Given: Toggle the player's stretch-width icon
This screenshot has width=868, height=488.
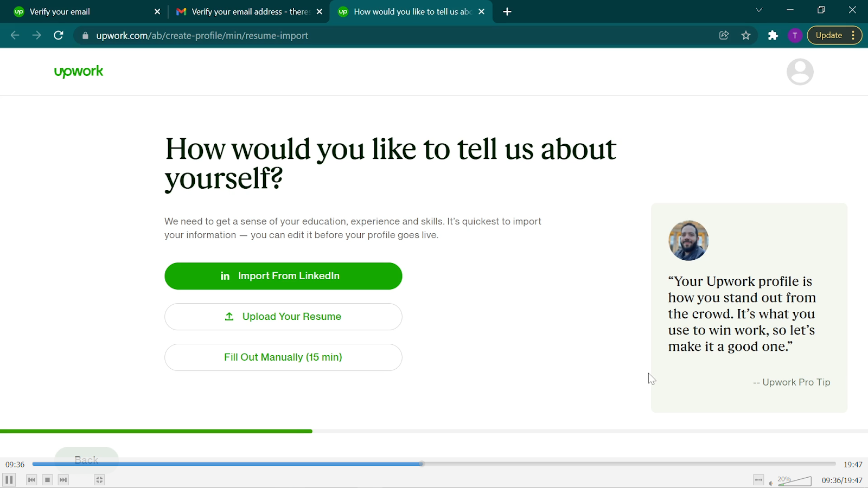Looking at the screenshot, I should click(x=758, y=480).
